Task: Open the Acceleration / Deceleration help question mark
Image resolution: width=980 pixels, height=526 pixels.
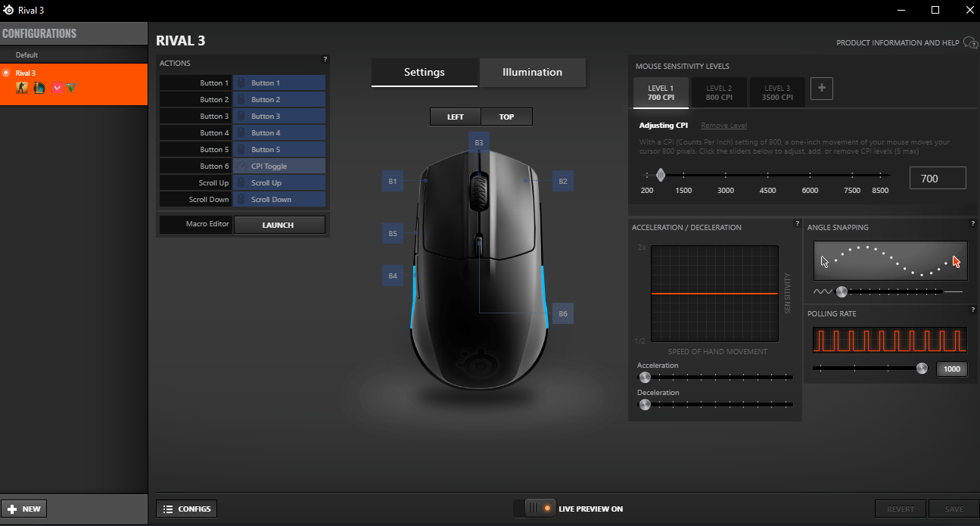Action: 798,223
